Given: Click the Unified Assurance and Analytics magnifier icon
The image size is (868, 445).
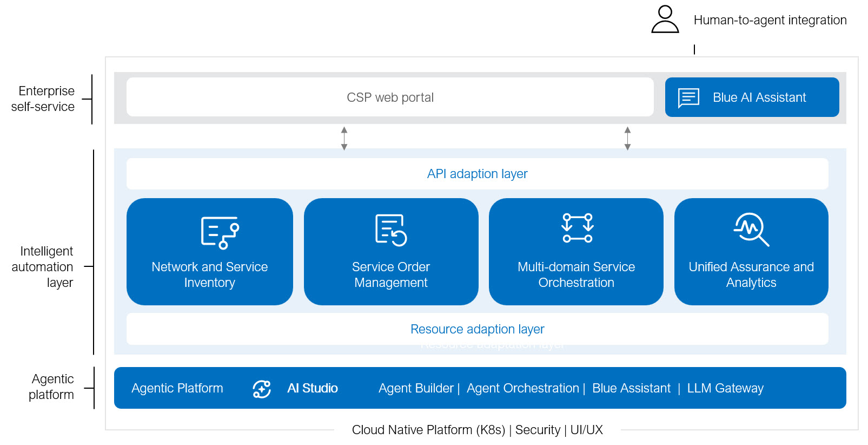Looking at the screenshot, I should 751,230.
